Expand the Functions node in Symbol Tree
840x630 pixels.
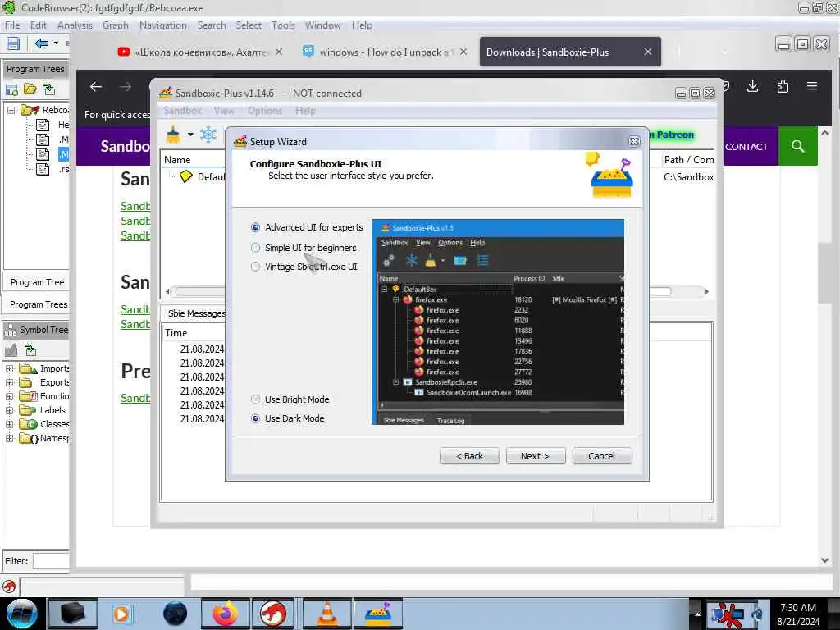[10, 396]
